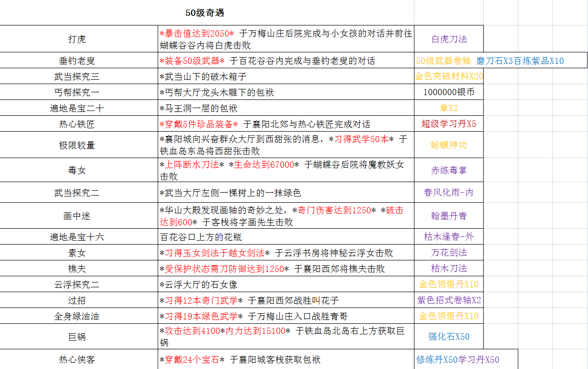The image size is (588, 369).
Task: Select the cell starting "习得12本奇门武学"
Action: point(286,300)
